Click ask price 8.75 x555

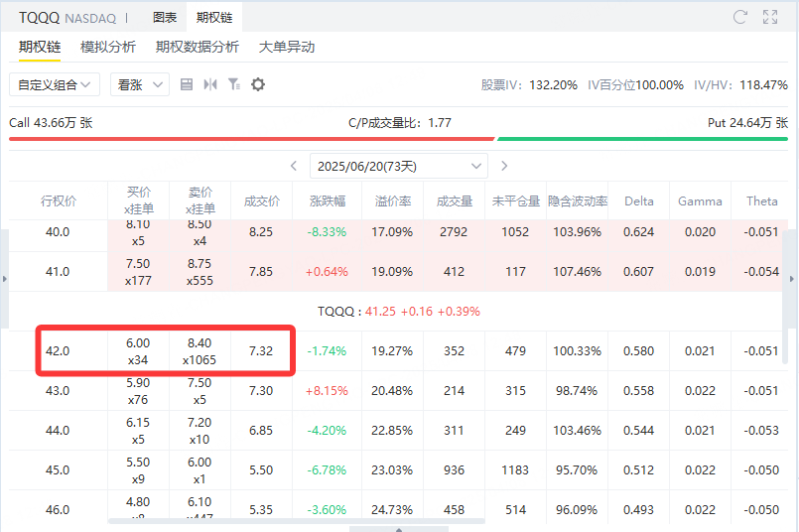pyautogui.click(x=200, y=272)
